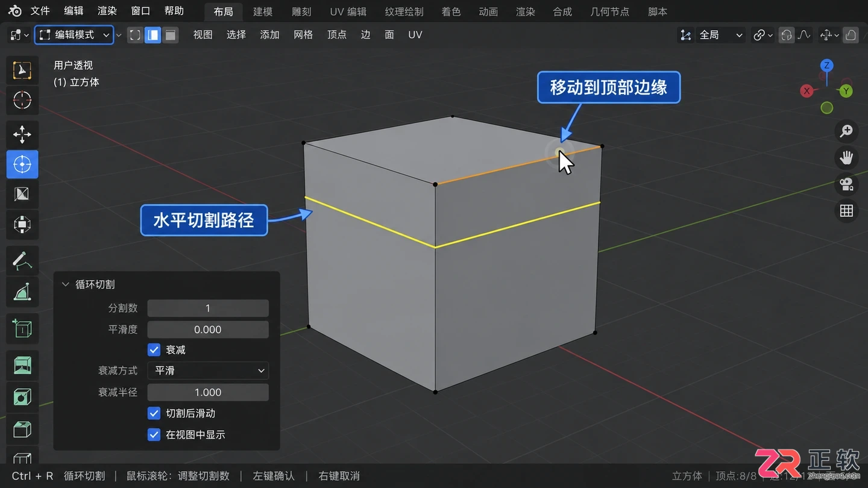Choose the Inset Faces tool
868x488 pixels.
point(22,397)
